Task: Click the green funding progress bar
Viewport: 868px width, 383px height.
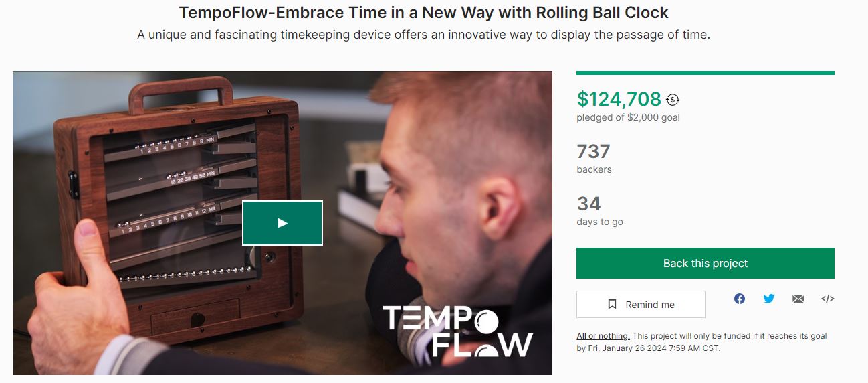Action: point(706,73)
